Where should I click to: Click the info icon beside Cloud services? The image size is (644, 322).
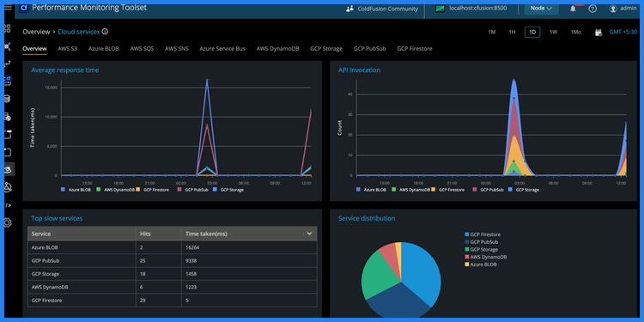(x=105, y=32)
